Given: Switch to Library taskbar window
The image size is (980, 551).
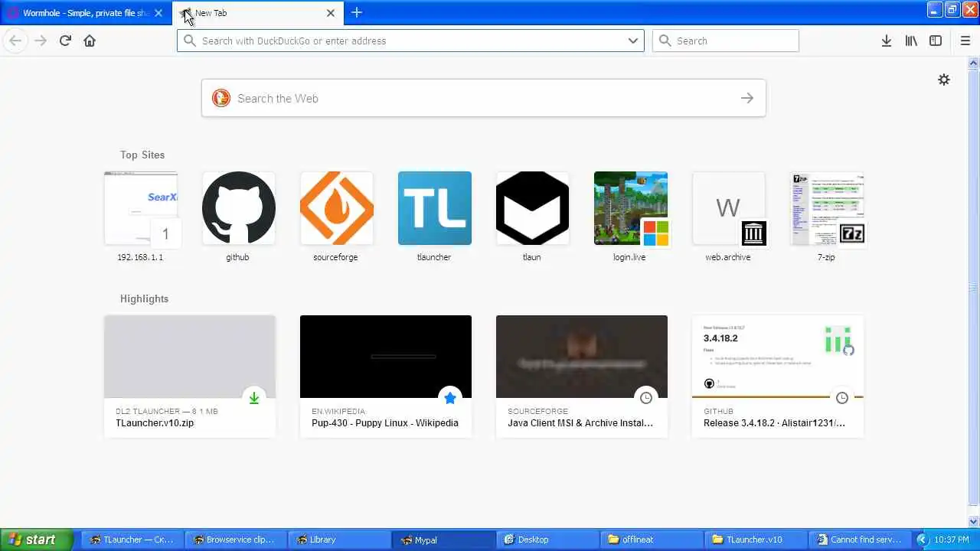Looking at the screenshot, I should (339, 540).
